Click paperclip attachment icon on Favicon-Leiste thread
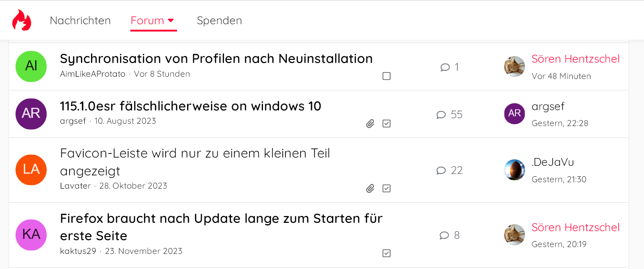The height and width of the screenshot is (269, 644). click(x=370, y=189)
